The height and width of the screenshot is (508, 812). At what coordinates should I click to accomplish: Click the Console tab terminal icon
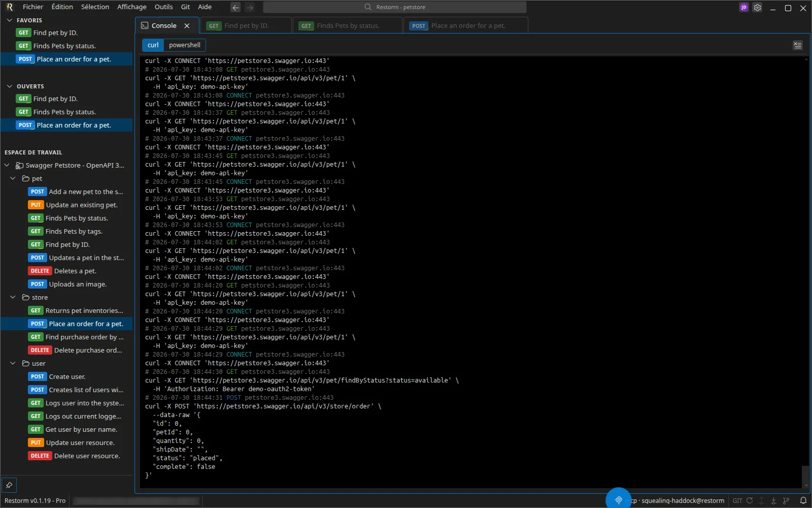click(x=145, y=25)
